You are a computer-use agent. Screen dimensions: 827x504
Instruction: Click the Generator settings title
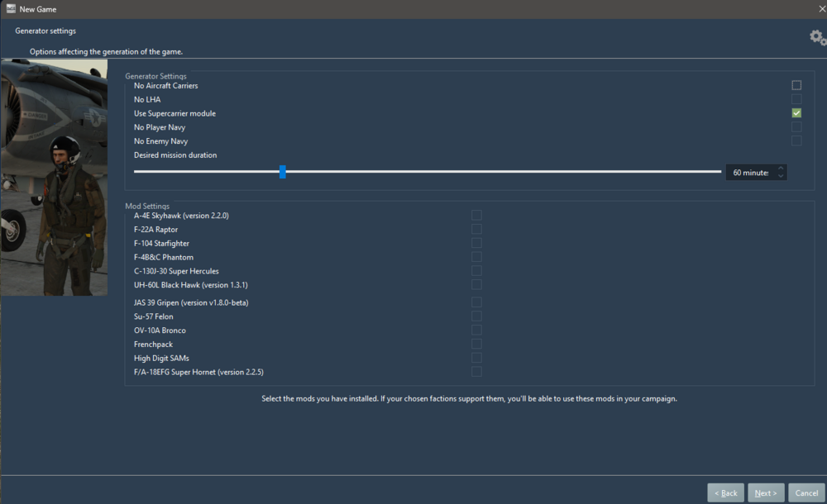[45, 31]
